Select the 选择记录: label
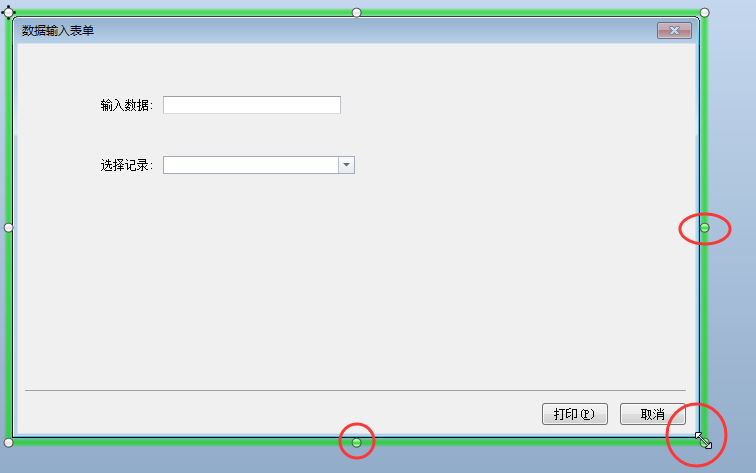Screen dimensions: 756x473 point(126,165)
